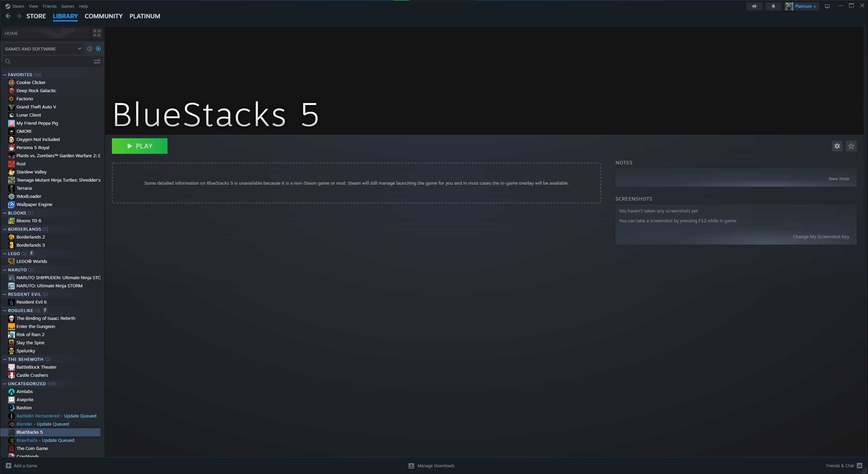Viewport: 868px width, 474px height.
Task: Select Slay the Spire in the library
Action: point(30,343)
